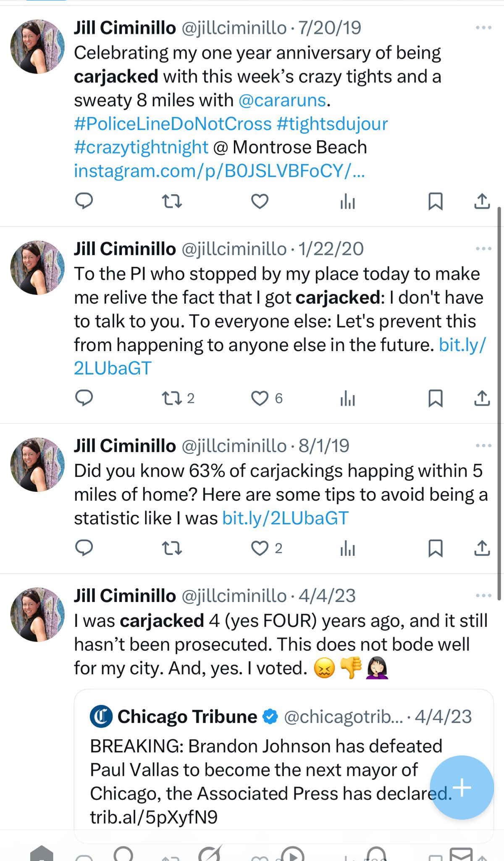Reply to the 7/20/19 anniversary tweet
This screenshot has height=861, width=504.
click(84, 201)
